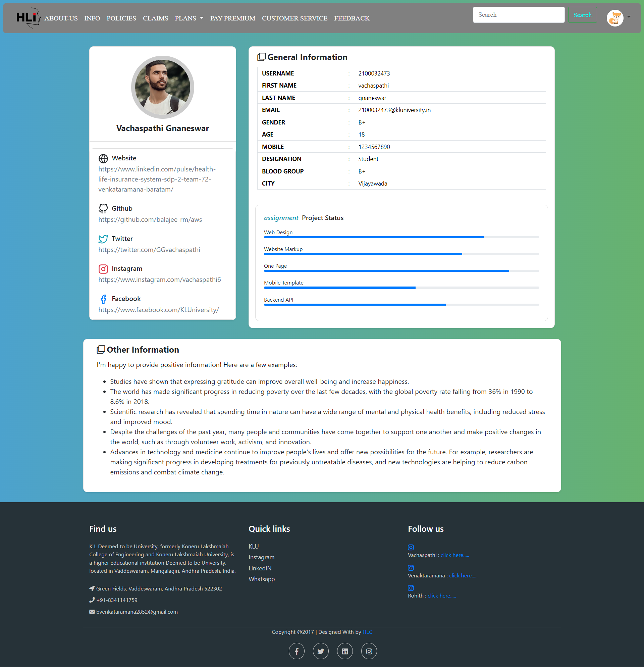Open the LinkedIn circle icon in the footer
Image resolution: width=644 pixels, height=668 pixels.
(345, 651)
